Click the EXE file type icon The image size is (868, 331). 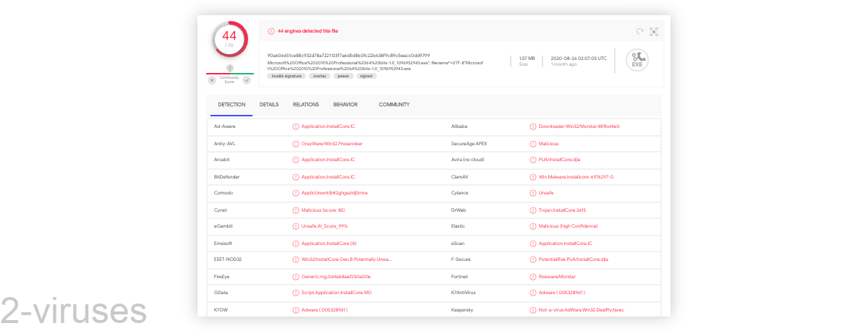tap(637, 60)
